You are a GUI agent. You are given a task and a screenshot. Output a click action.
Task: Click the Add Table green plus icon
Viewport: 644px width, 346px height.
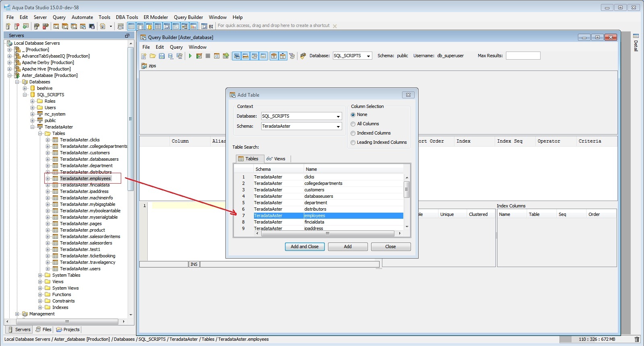226,56
